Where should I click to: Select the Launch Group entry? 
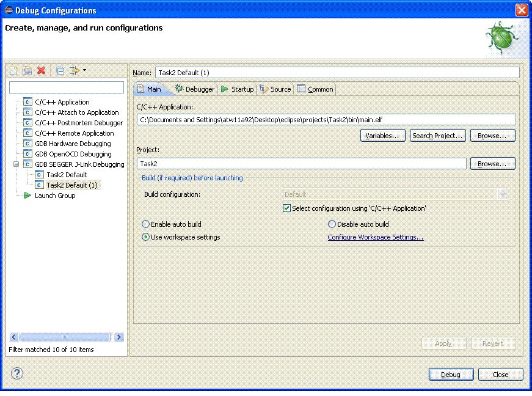(55, 196)
